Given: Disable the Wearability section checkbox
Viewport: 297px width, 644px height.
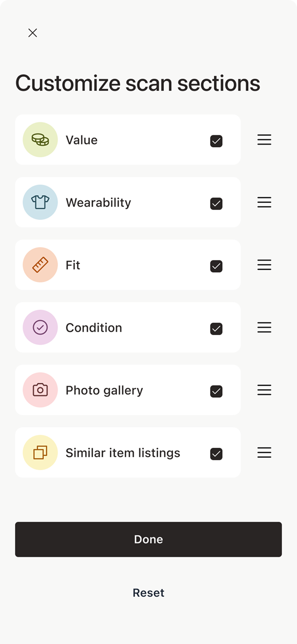Looking at the screenshot, I should pos(216,203).
